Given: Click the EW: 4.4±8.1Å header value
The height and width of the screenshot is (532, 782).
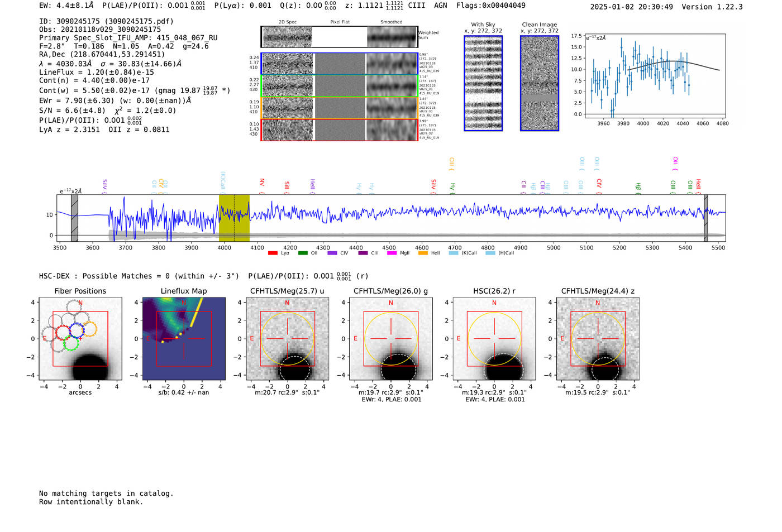Looking at the screenshot, I should pos(66,6).
